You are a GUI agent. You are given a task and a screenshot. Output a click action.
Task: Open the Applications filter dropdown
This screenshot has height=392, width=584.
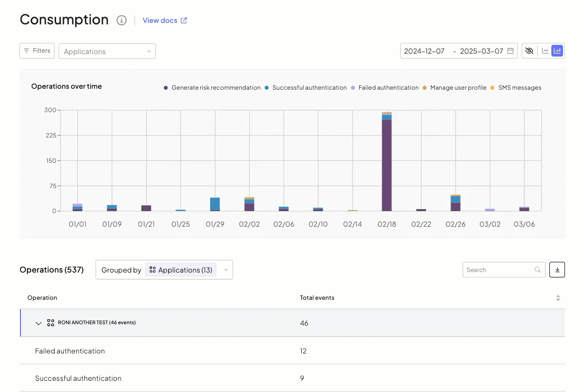point(107,51)
